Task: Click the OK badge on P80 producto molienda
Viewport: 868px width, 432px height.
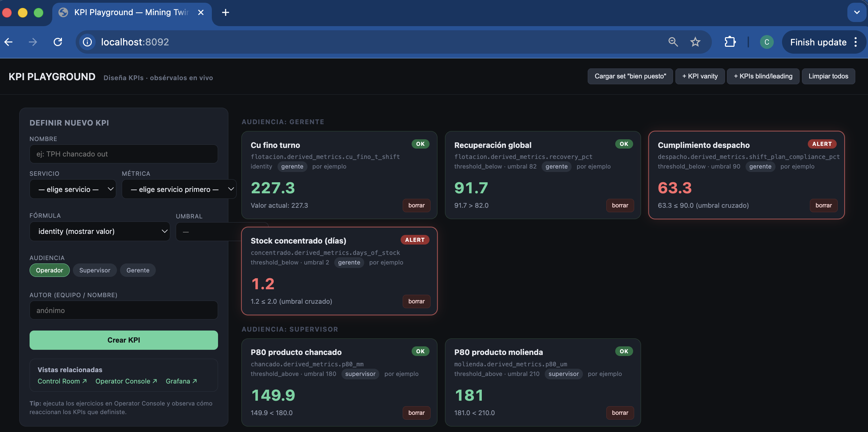Action: tap(624, 352)
